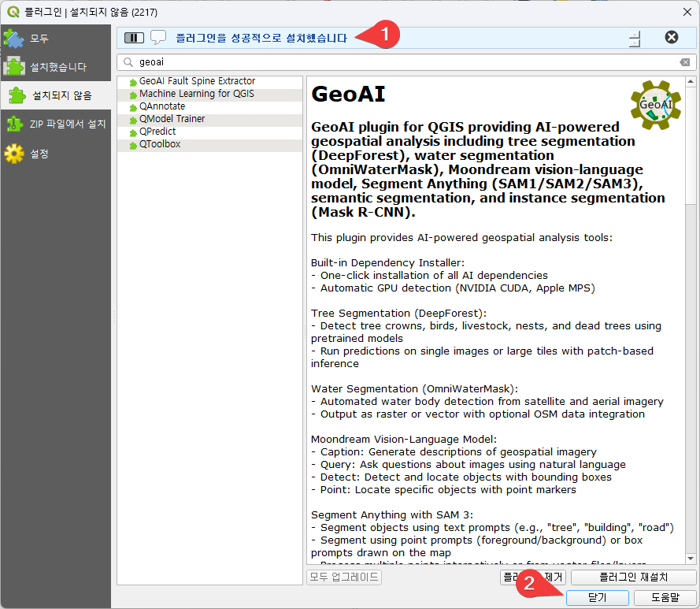The height and width of the screenshot is (609, 700).
Task: Select the QModel Trainer plugin
Action: [x=172, y=119]
